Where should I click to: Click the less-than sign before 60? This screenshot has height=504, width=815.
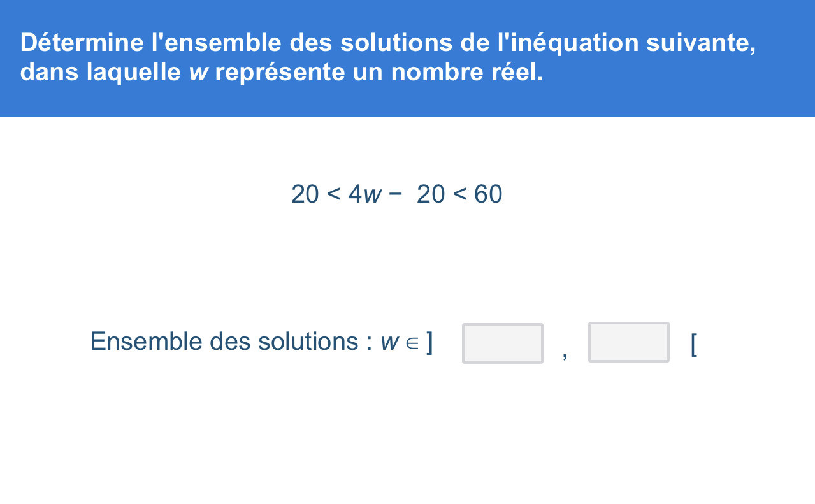(459, 194)
